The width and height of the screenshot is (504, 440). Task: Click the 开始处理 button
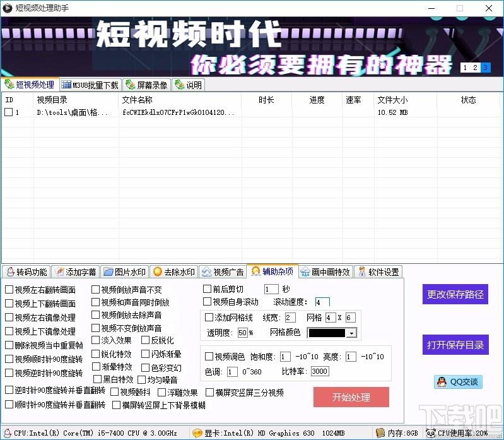click(351, 397)
